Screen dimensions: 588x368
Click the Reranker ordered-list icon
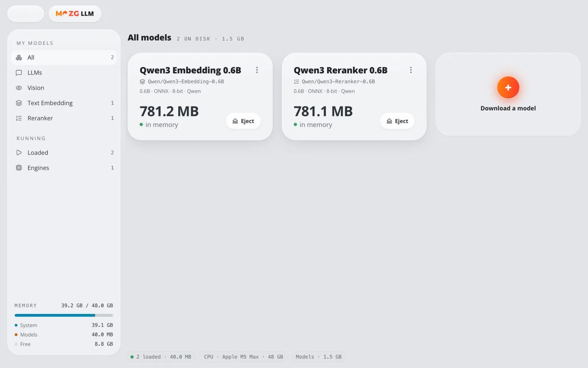click(19, 118)
